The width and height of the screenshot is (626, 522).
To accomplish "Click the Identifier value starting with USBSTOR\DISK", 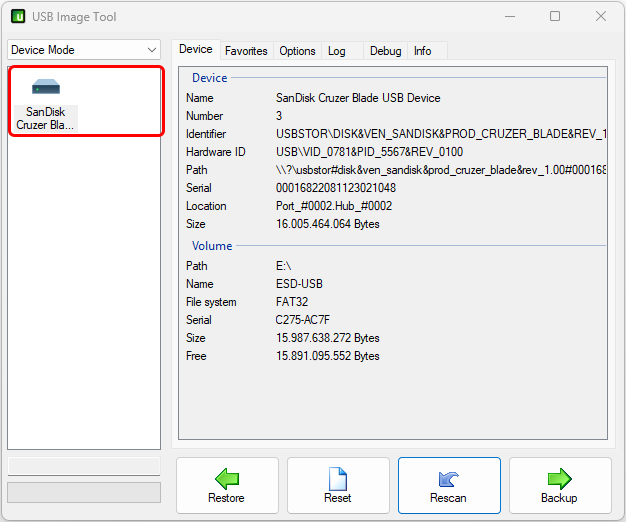I will pos(441,134).
